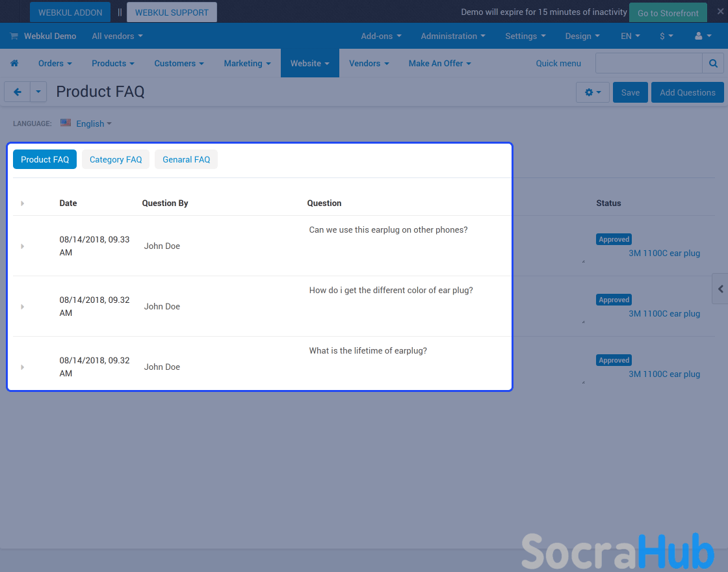
Task: Expand the right sidebar chevron
Action: (x=720, y=289)
